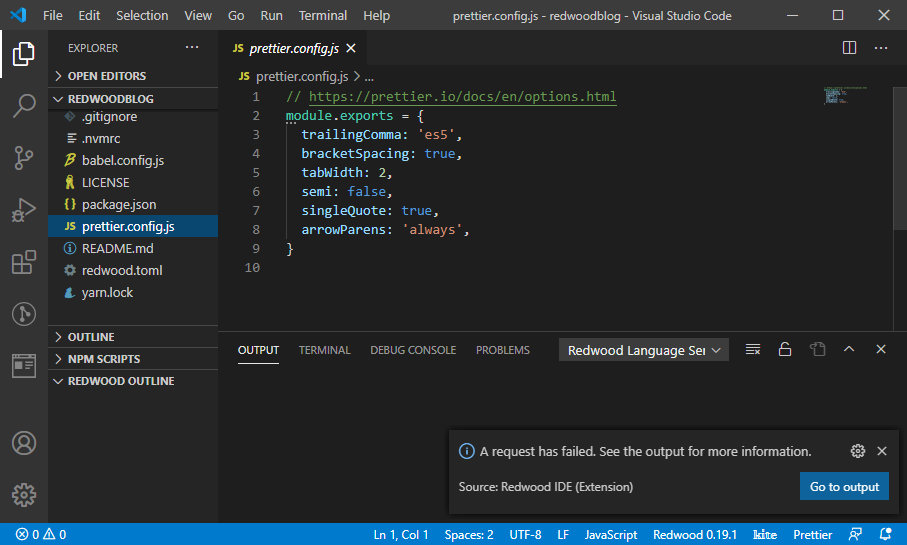
Task: Maximize the panel size with the chevron
Action: click(849, 349)
